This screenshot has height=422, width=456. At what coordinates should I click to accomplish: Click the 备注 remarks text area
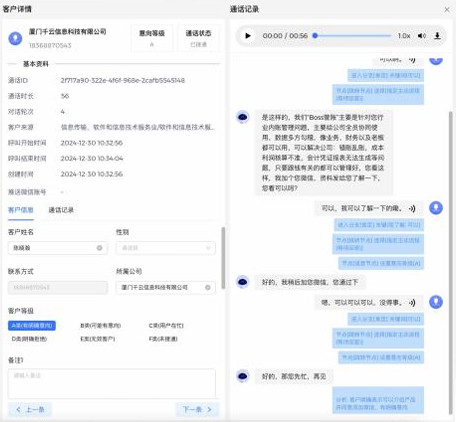point(112,383)
